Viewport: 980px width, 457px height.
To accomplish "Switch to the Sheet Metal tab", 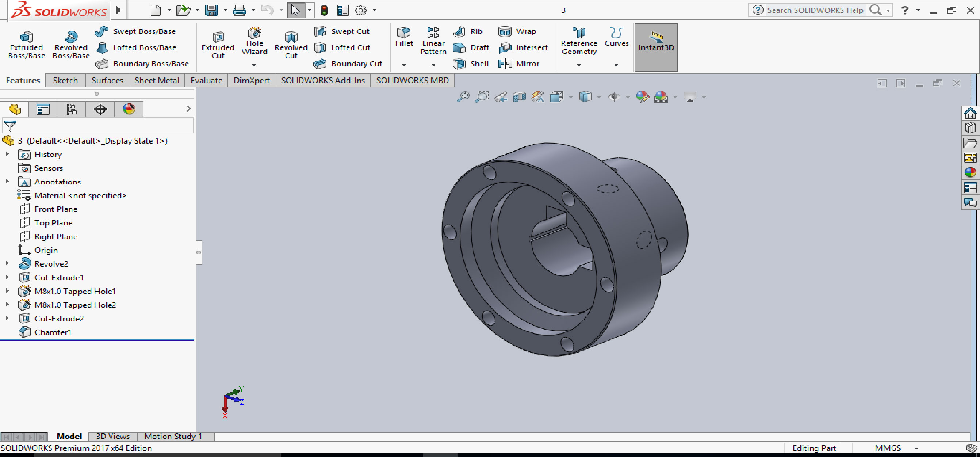I will [157, 80].
